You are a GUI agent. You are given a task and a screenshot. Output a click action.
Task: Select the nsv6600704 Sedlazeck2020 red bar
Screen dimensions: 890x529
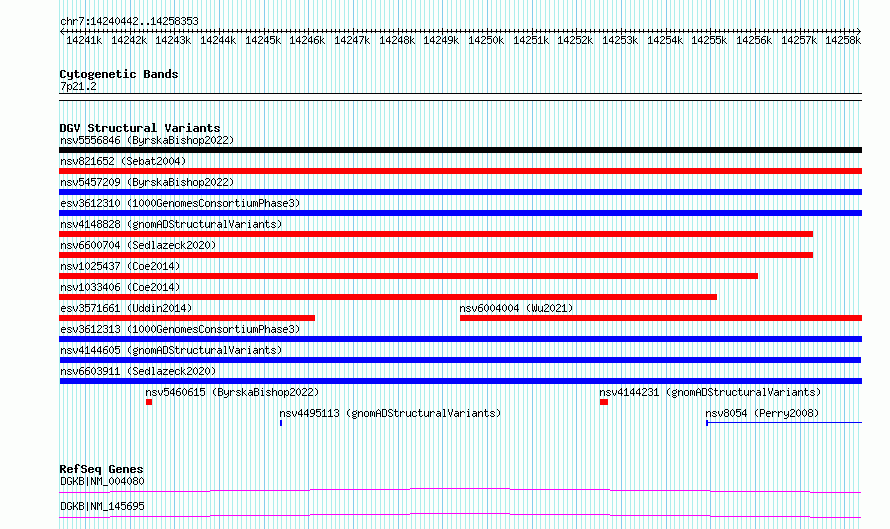[436, 255]
